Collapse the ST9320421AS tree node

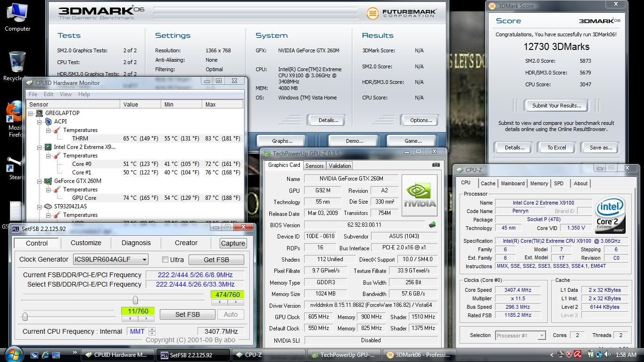[40, 206]
